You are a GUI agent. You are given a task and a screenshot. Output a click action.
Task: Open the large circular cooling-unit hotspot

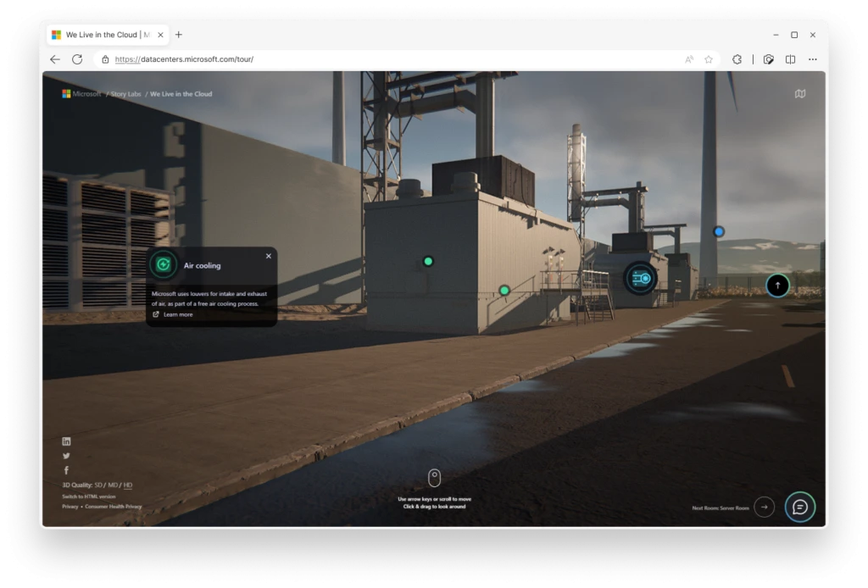click(640, 278)
